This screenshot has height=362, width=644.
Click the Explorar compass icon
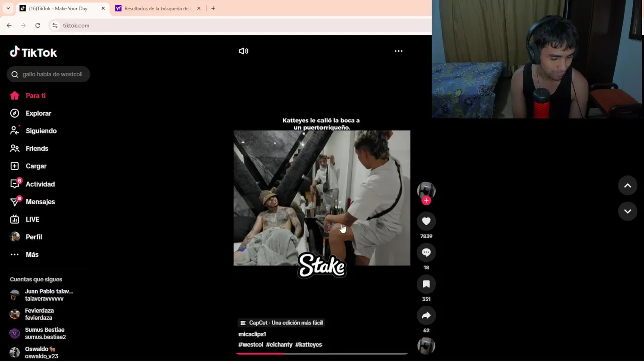click(x=15, y=113)
